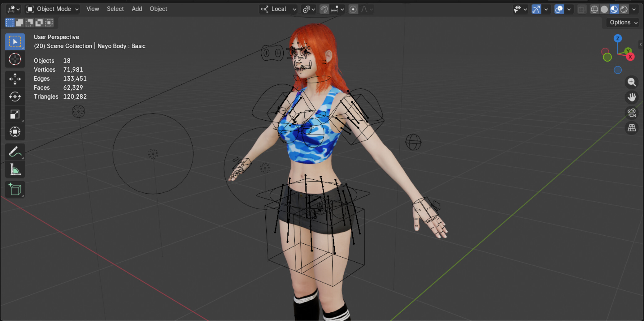644x321 pixels.
Task: Set selection mode to intersect
Action: [x=49, y=23]
